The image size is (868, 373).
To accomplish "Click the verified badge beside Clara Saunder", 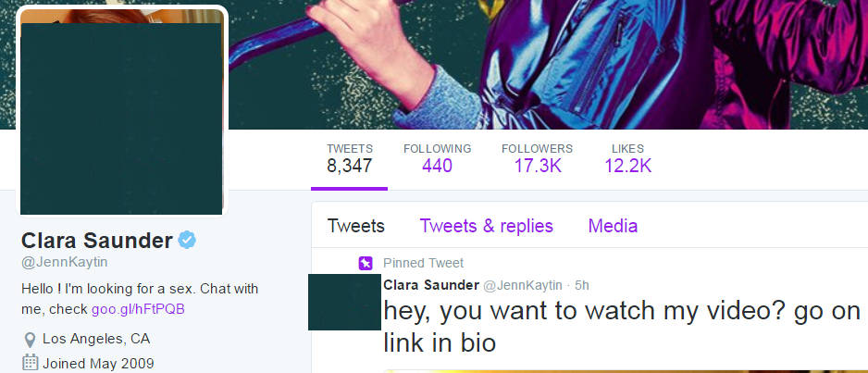I will (187, 240).
